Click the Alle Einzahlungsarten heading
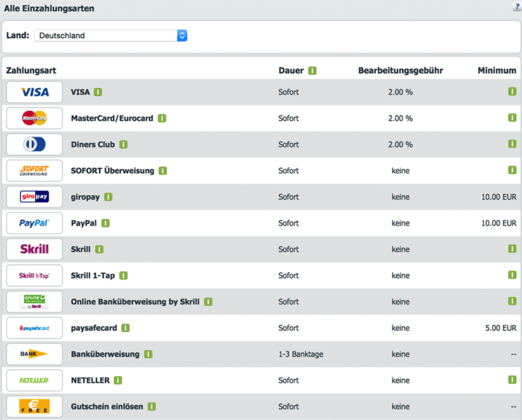 (49, 8)
